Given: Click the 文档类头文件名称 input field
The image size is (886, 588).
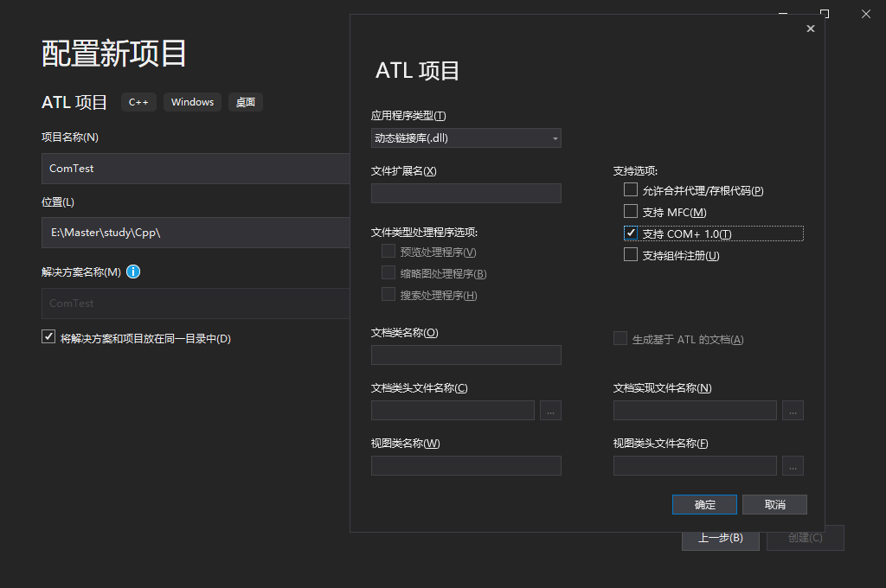Looking at the screenshot, I should click(453, 411).
